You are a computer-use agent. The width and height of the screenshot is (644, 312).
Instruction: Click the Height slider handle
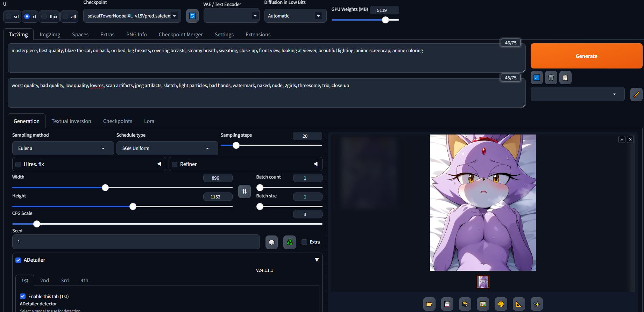point(133,206)
